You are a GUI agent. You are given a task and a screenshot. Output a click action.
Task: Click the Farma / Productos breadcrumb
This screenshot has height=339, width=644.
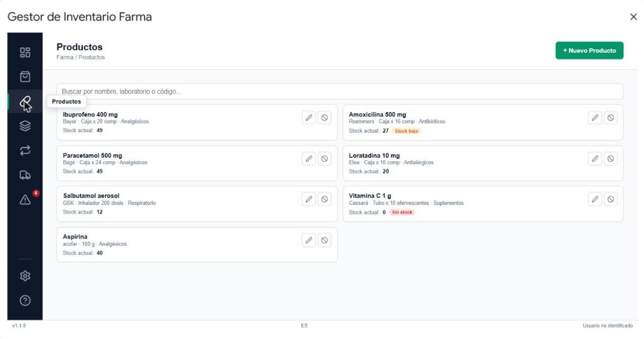(x=80, y=57)
